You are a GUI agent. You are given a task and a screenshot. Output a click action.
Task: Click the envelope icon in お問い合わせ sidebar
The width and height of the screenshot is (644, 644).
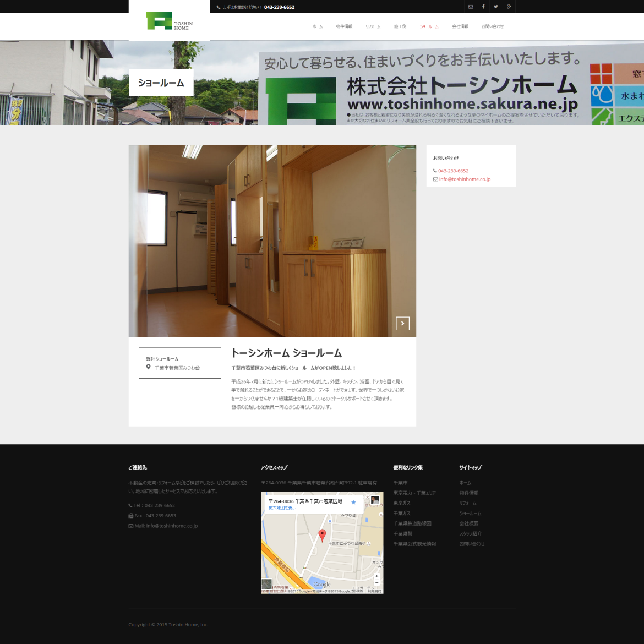tap(435, 179)
